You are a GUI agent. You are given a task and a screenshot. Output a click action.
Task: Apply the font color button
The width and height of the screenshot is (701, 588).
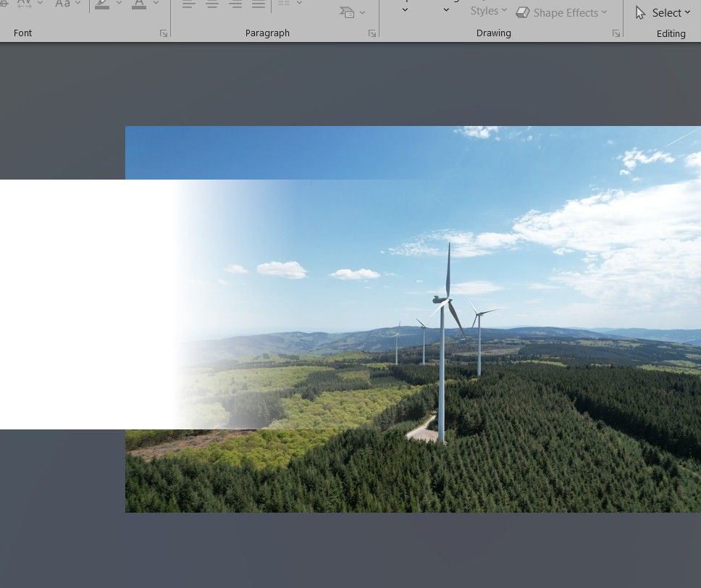(x=139, y=4)
